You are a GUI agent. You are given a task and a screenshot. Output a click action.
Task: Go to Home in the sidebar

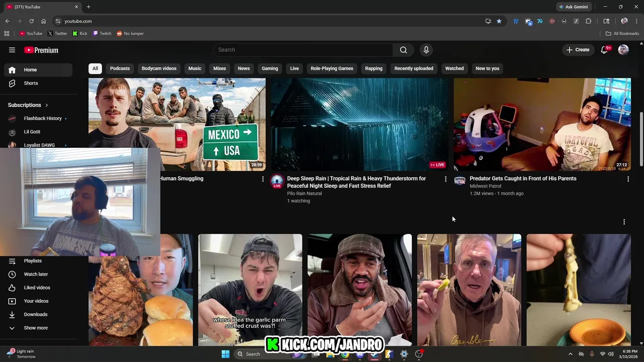[x=38, y=70]
